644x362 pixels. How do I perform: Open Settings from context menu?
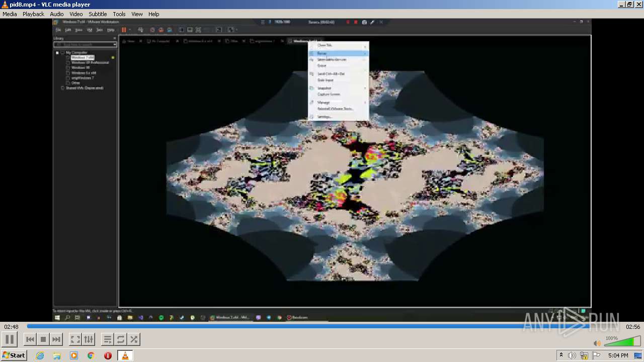(338, 117)
